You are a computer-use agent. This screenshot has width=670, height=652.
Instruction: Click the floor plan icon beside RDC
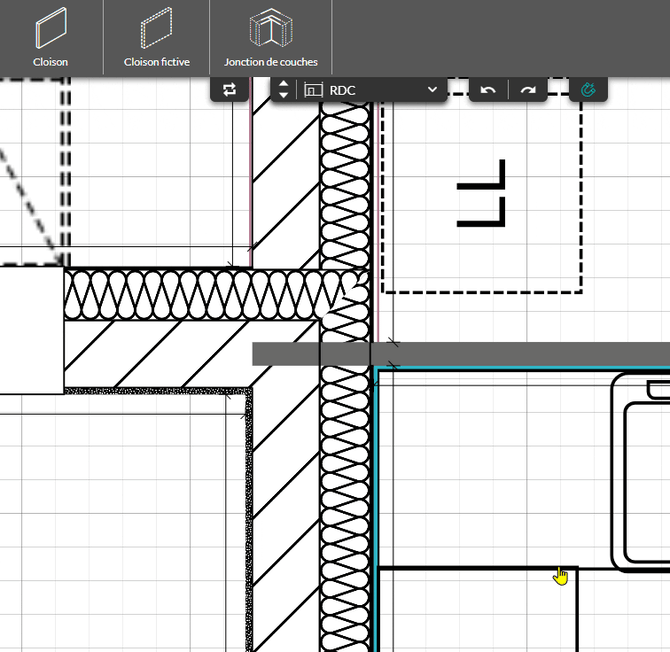313,90
